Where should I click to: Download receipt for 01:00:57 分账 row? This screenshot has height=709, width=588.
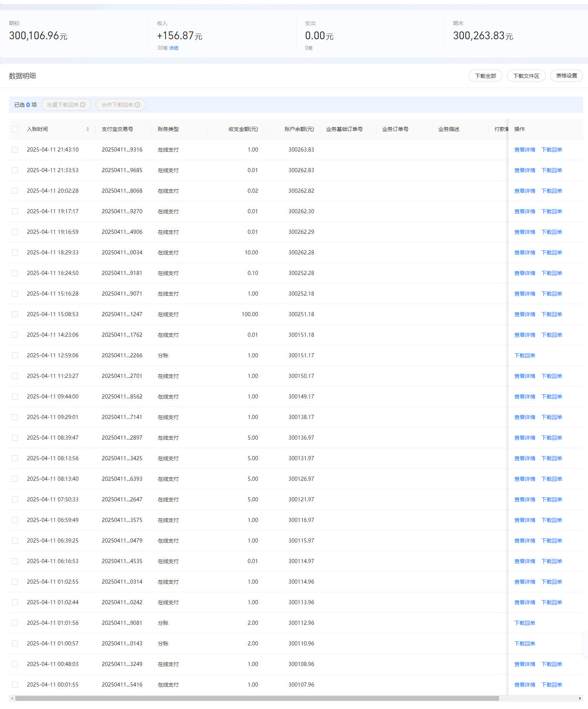(524, 644)
